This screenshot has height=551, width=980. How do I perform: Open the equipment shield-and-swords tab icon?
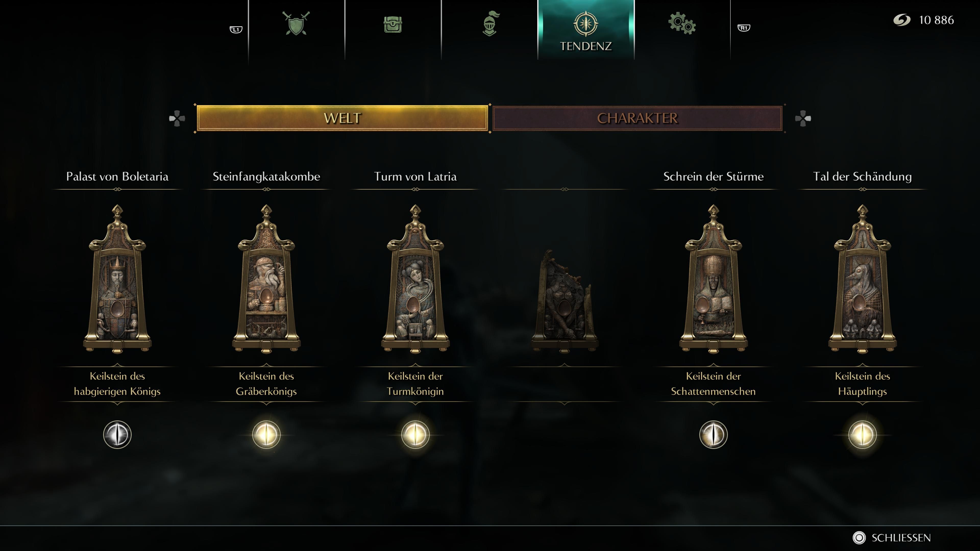coord(296,23)
